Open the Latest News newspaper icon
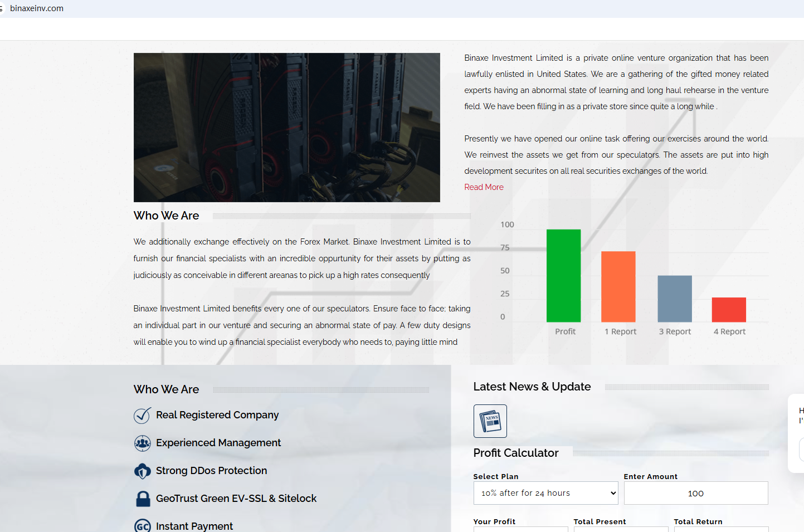 pos(490,421)
